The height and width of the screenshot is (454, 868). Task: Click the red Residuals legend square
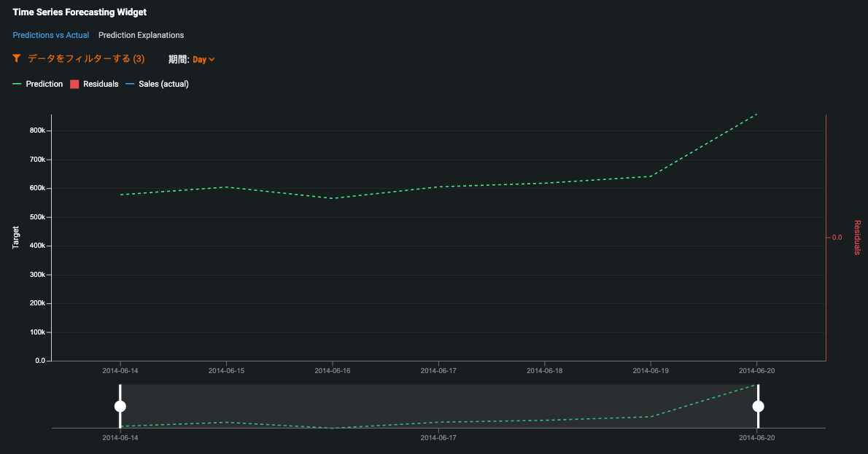click(x=74, y=85)
